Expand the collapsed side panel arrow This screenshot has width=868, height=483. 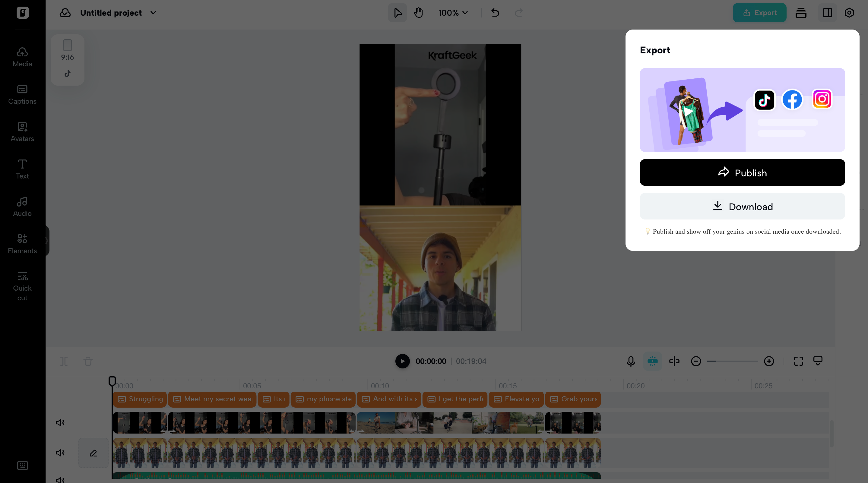coord(47,241)
